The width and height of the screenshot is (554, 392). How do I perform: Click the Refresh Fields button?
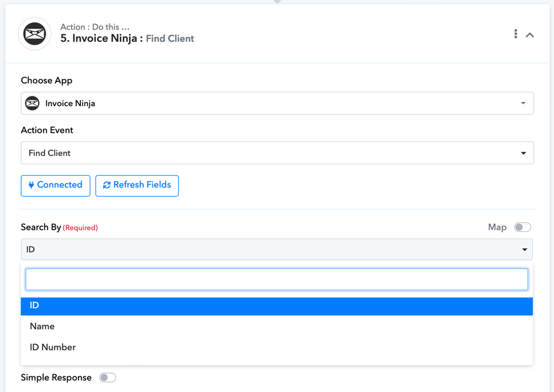137,185
